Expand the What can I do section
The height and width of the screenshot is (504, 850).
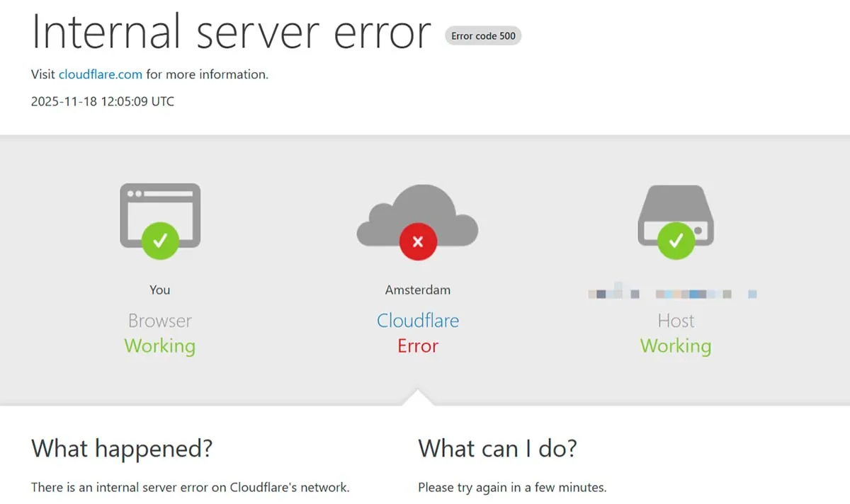click(498, 448)
